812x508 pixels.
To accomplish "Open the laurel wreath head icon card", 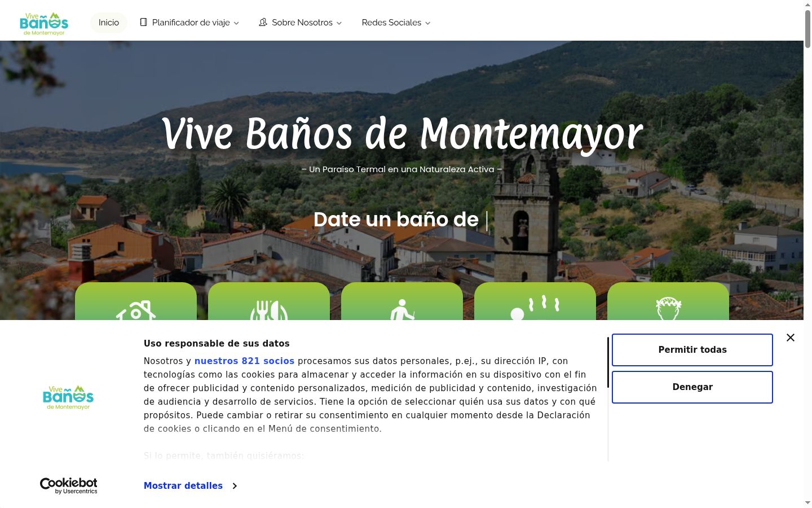I will 668,301.
